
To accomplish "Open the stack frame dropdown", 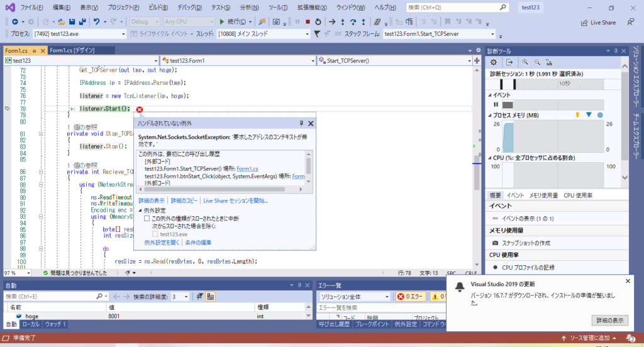I will [439, 34].
